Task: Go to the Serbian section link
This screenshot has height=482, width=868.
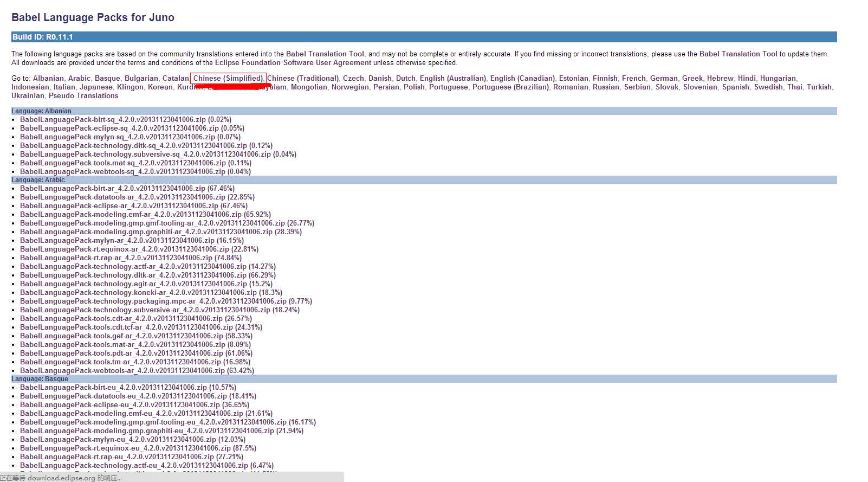Action: 637,87
